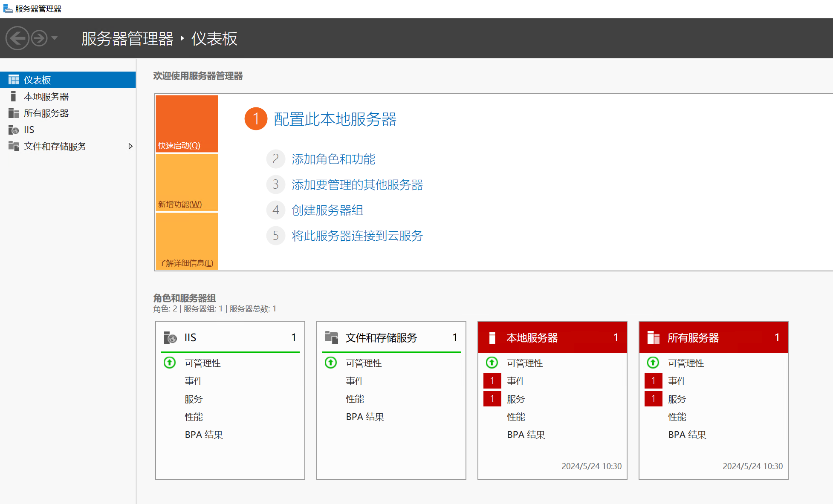Click 所有服务器 tile green manageability icon

click(653, 363)
